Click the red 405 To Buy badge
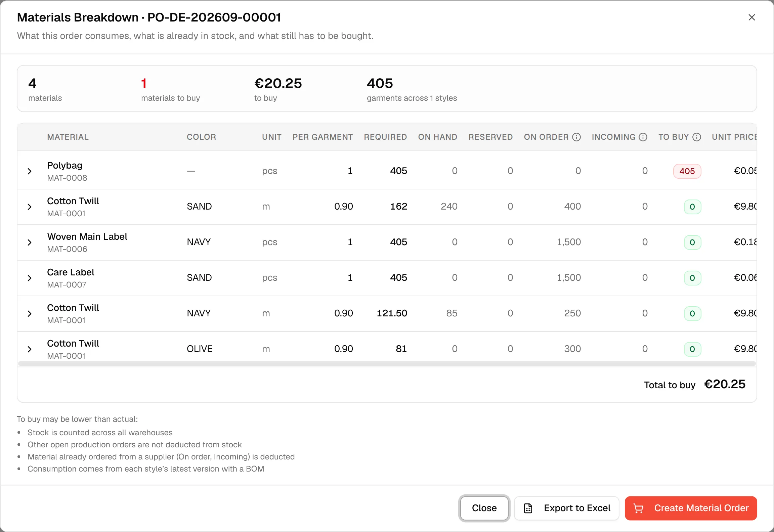 (687, 171)
